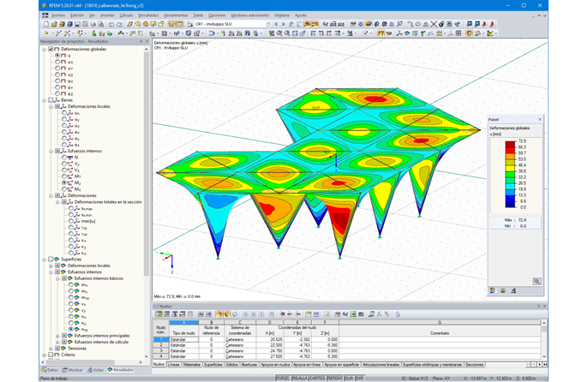Expand Esfuerzos internos de cálculo node
Viewport: 588px width, 382px height.
point(57,343)
